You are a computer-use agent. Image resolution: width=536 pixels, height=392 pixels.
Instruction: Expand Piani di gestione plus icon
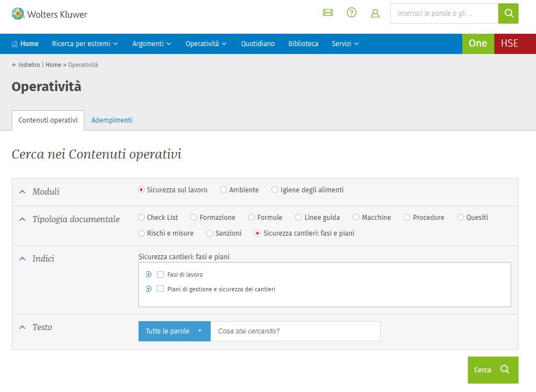149,289
